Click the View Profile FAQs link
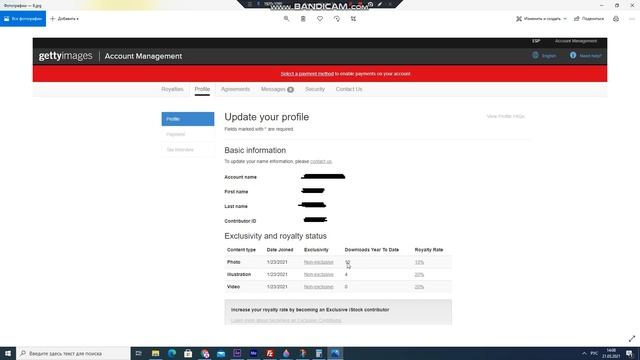This screenshot has height=360, width=640. coord(505,116)
